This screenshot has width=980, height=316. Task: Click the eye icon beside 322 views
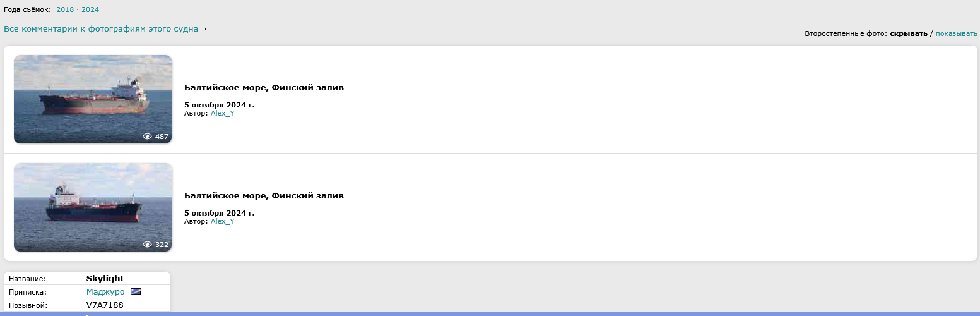pos(148,245)
